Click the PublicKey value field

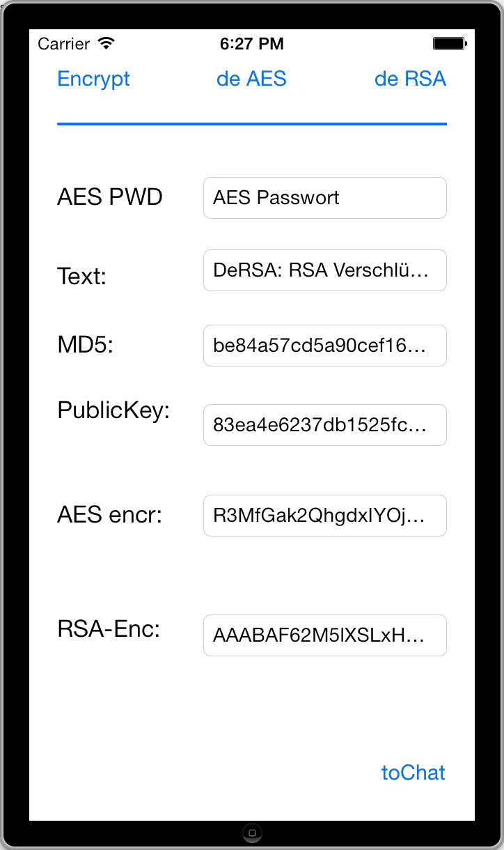(x=324, y=425)
